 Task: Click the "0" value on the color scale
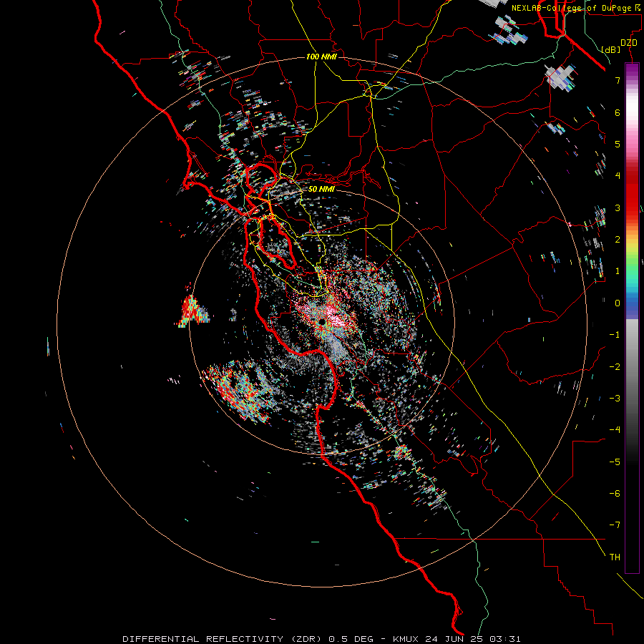tap(618, 303)
